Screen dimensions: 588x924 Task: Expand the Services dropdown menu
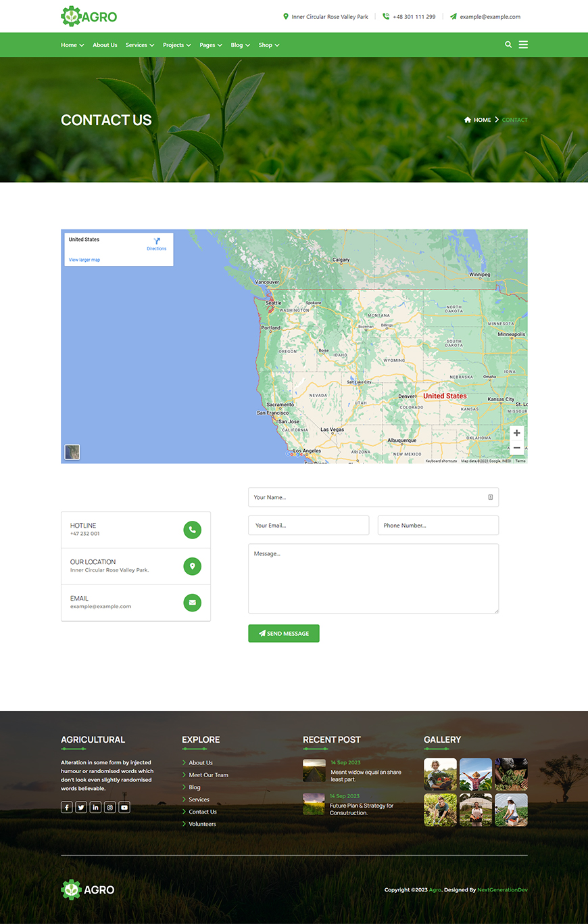[x=139, y=45]
